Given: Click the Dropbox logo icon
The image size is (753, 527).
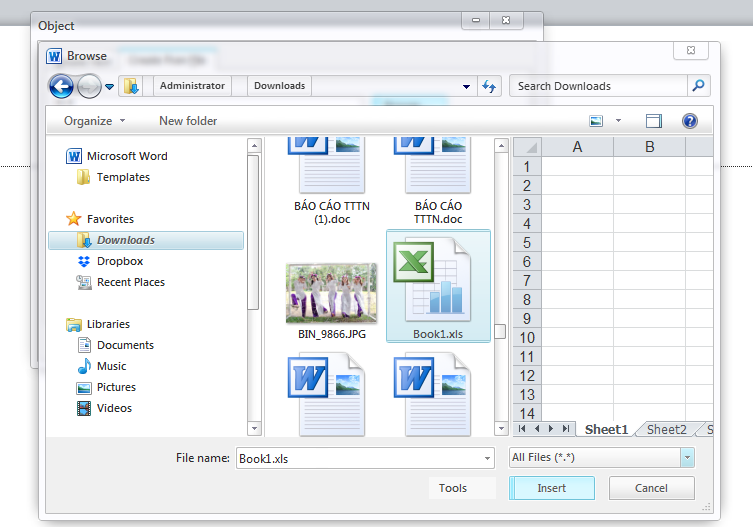Looking at the screenshot, I should (84, 261).
